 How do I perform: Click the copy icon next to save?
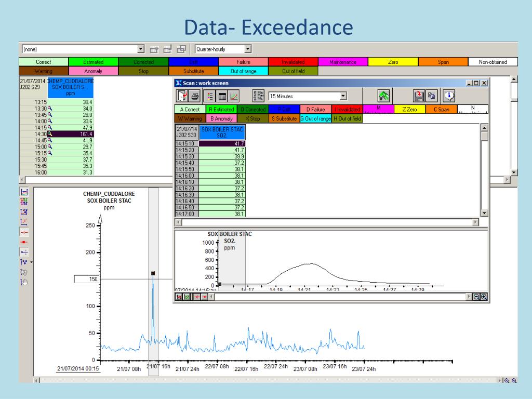tap(432, 96)
